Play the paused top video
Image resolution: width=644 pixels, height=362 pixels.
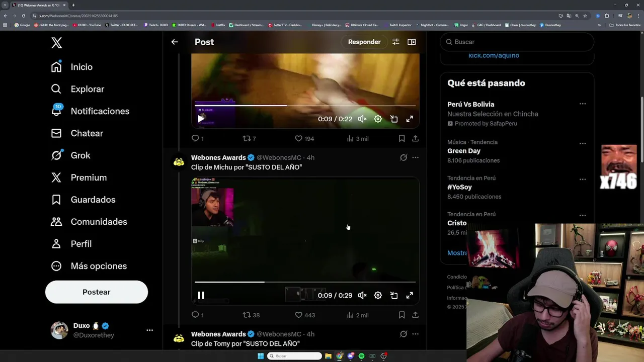pyautogui.click(x=201, y=119)
